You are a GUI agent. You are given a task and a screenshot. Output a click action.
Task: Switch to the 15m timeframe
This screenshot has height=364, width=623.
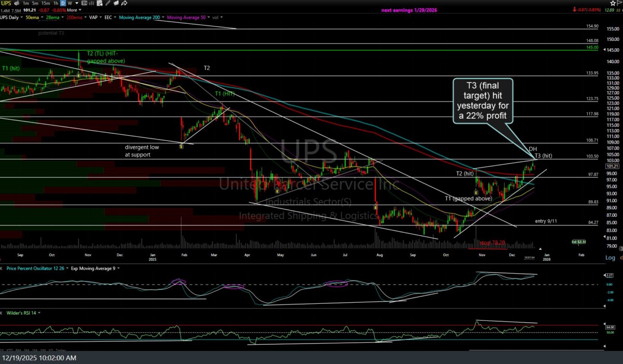click(x=46, y=3)
